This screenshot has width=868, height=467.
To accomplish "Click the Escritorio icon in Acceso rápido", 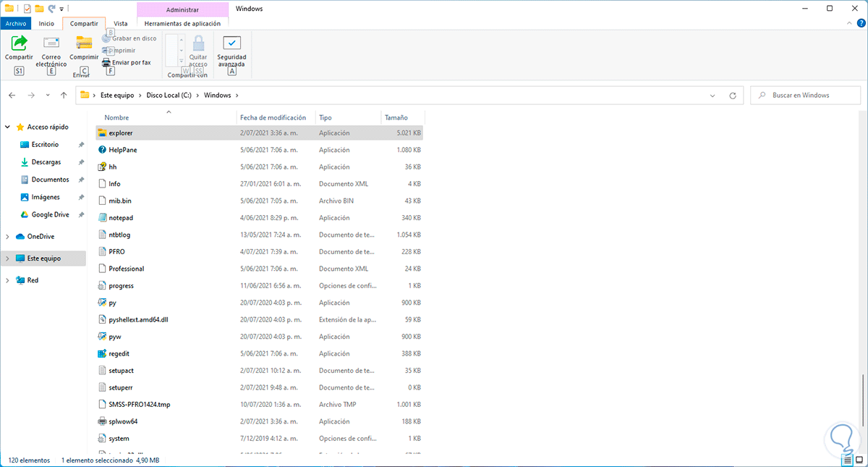I will pos(25,145).
